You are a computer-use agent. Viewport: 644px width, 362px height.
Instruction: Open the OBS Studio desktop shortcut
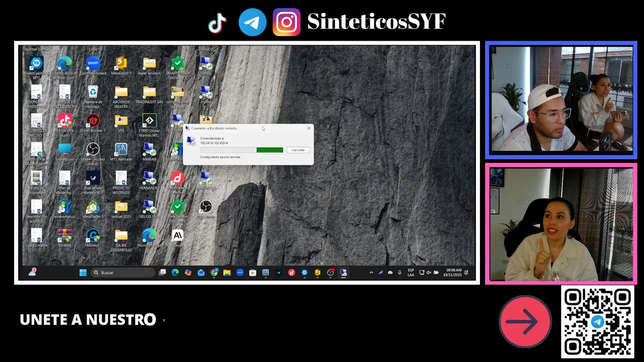[x=205, y=209]
